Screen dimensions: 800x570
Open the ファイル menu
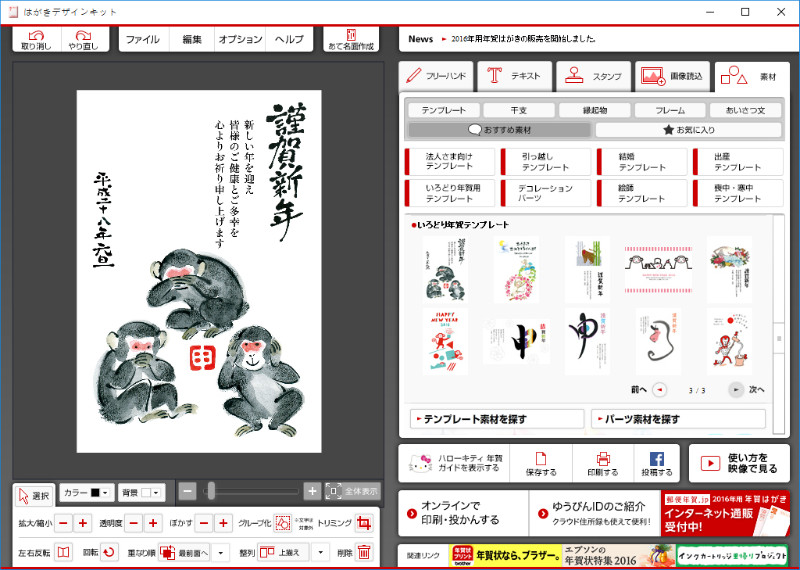click(143, 39)
